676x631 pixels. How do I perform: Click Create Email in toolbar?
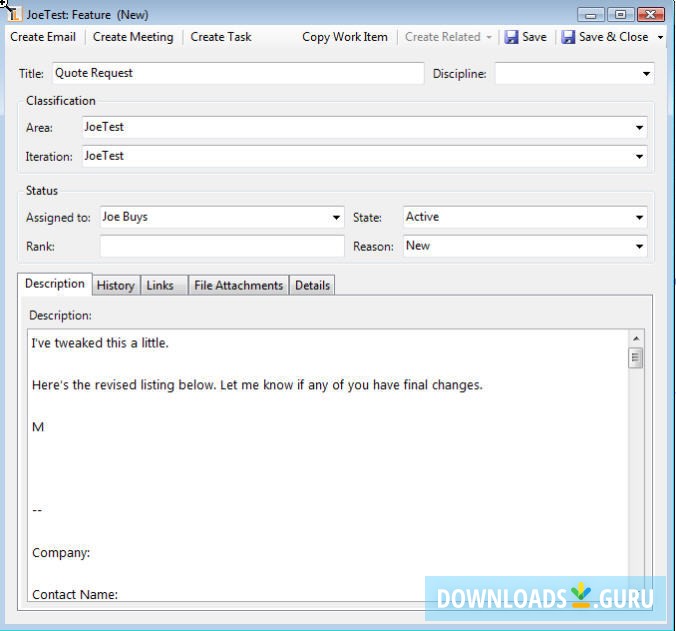[43, 37]
